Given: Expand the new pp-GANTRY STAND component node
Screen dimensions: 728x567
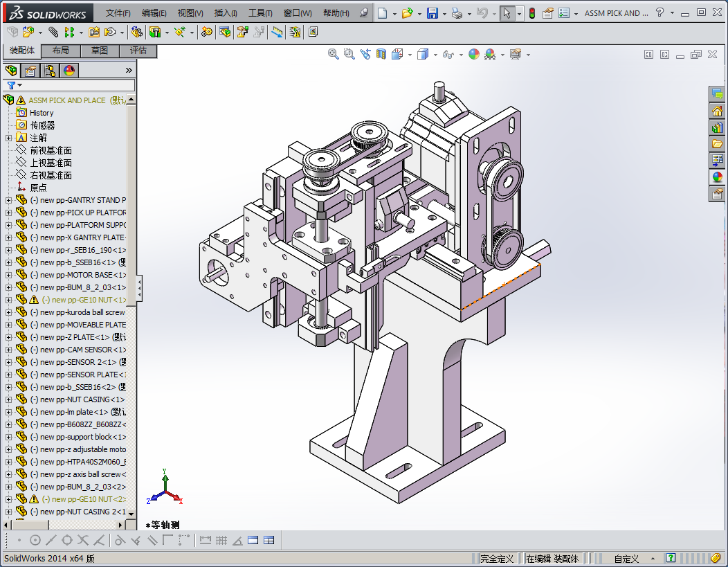Looking at the screenshot, I should (8, 200).
